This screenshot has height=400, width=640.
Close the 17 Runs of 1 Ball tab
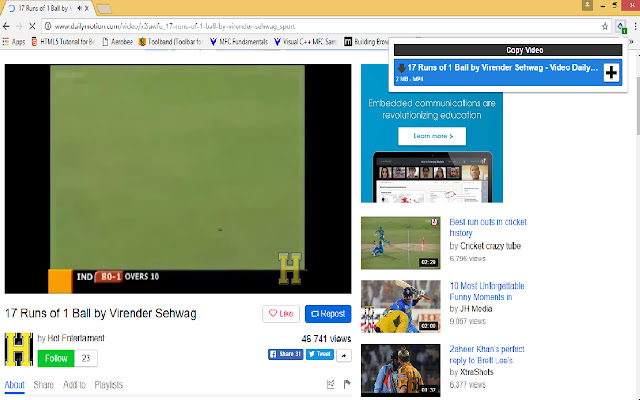point(87,8)
